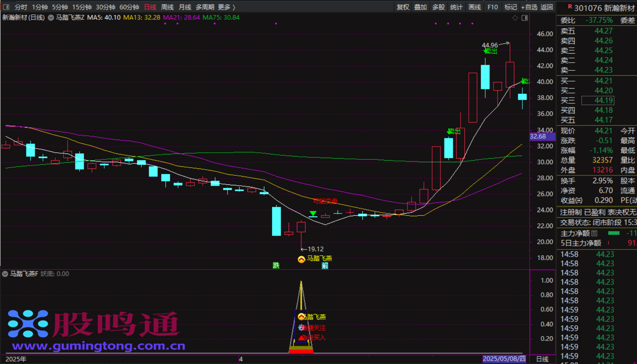Click the green down-triangle signal on chart

pyautogui.click(x=313, y=213)
